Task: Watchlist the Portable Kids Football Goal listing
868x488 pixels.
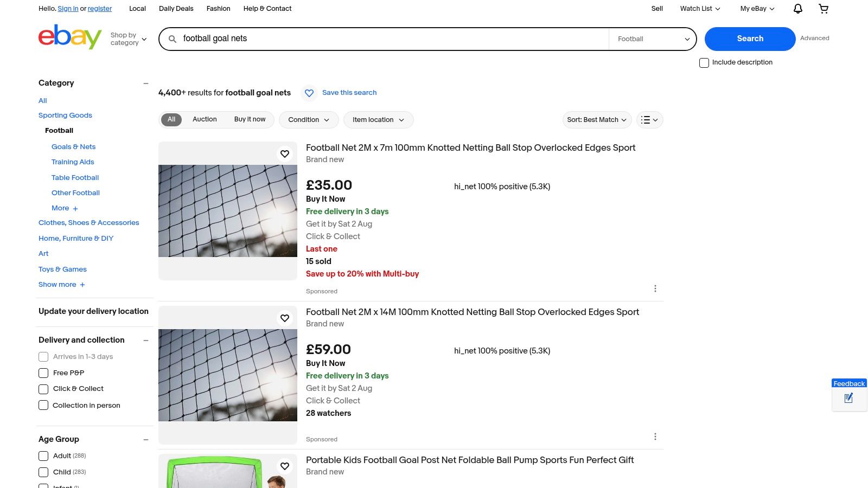Action: coord(285,466)
